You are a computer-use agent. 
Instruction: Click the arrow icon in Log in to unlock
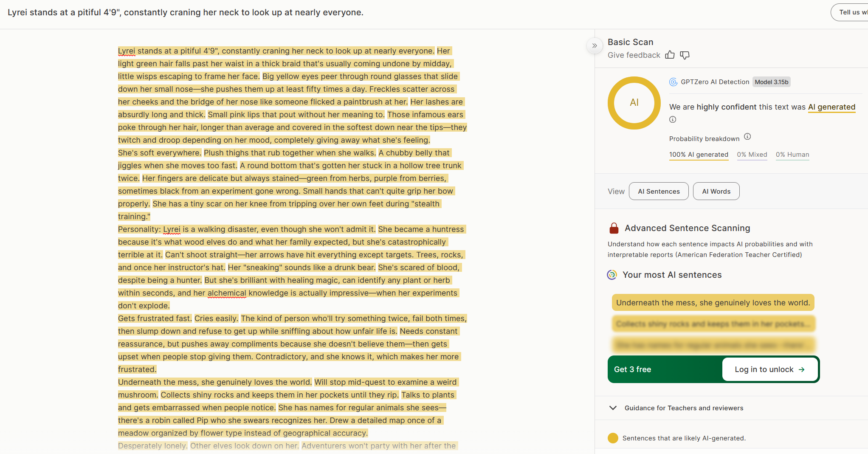click(x=802, y=369)
